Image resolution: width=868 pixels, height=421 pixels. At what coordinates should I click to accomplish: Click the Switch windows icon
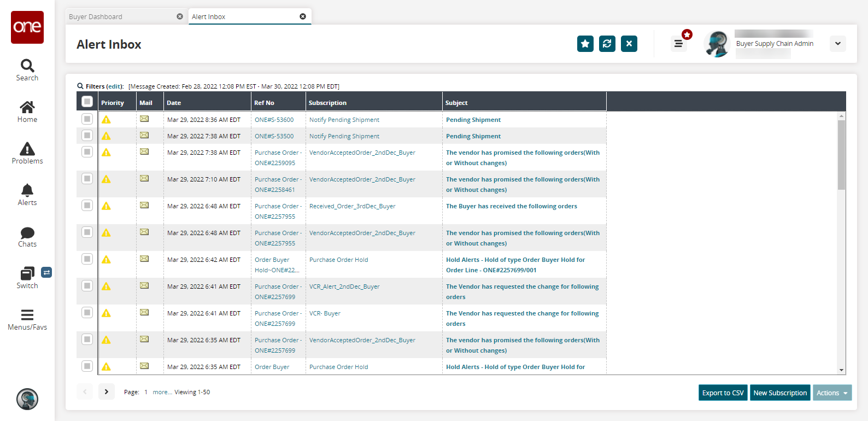pyautogui.click(x=27, y=274)
